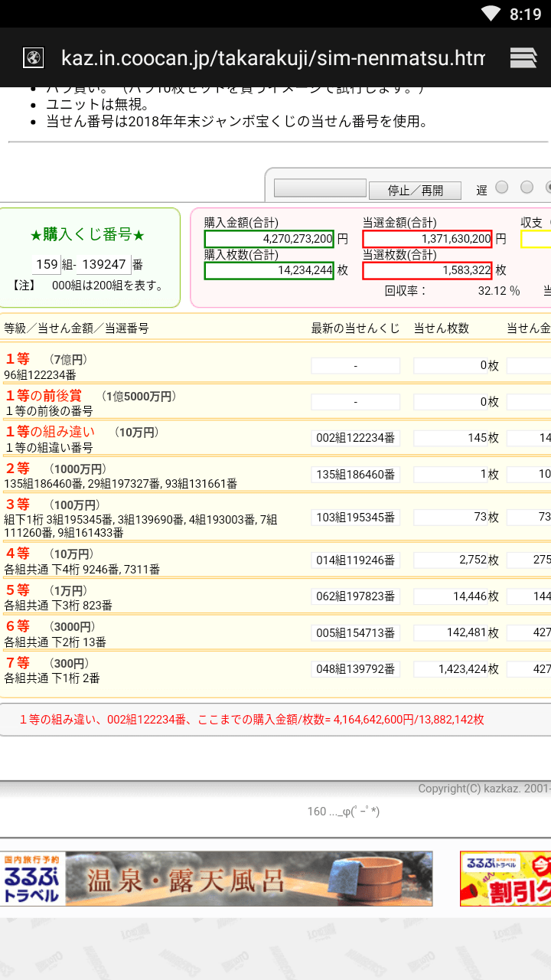This screenshot has width=551, height=980.
Task: Click the yellow-bordered 収支 field
Action: 536,239
